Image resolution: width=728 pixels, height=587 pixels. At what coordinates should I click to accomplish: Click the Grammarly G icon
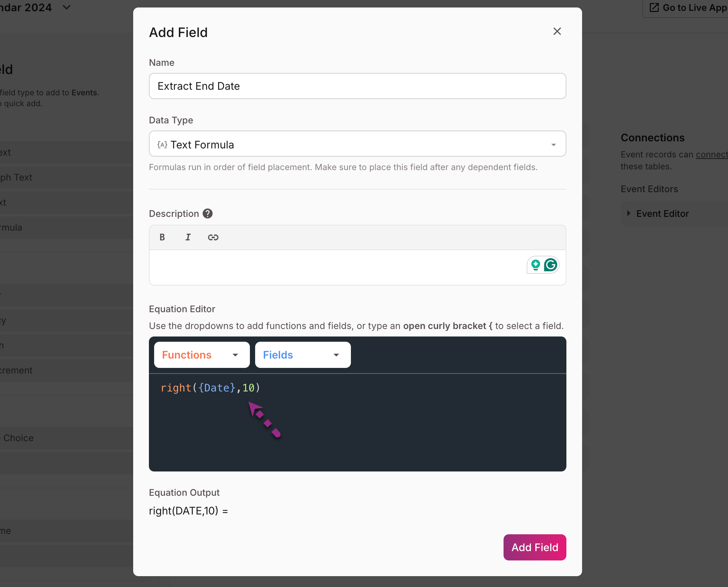(550, 265)
